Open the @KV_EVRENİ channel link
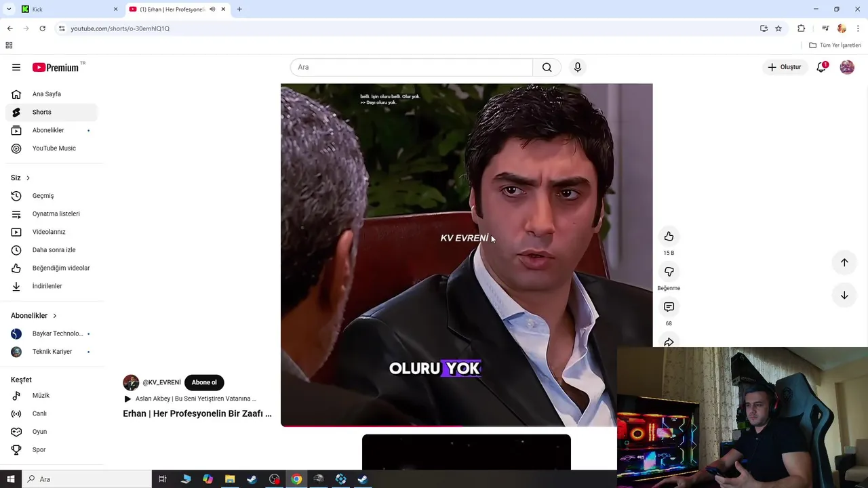The height and width of the screenshot is (488, 868). pyautogui.click(x=161, y=382)
